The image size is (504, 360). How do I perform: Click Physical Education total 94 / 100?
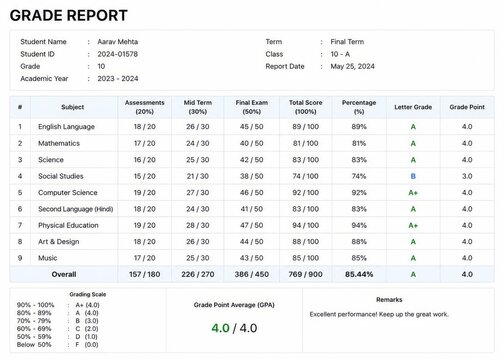(306, 225)
